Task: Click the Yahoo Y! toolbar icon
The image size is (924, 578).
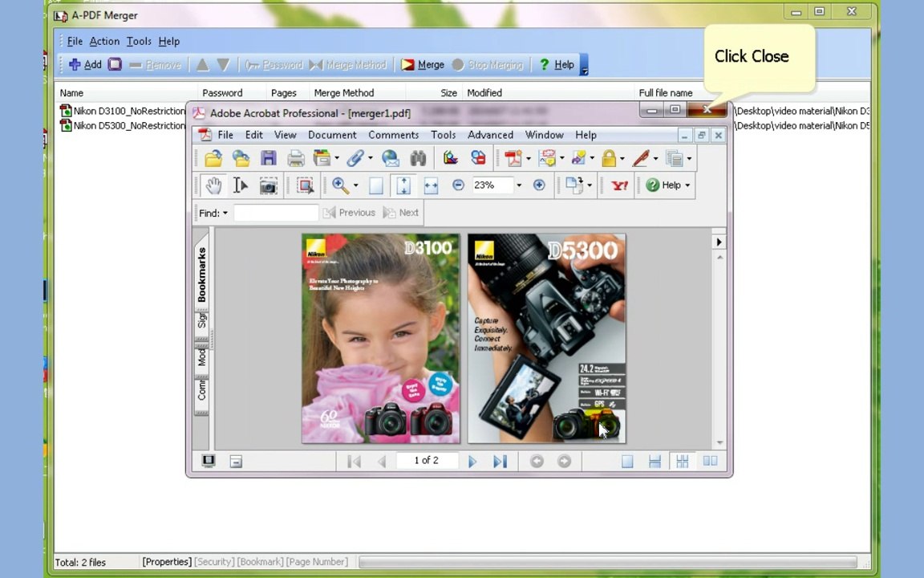Action: point(619,185)
